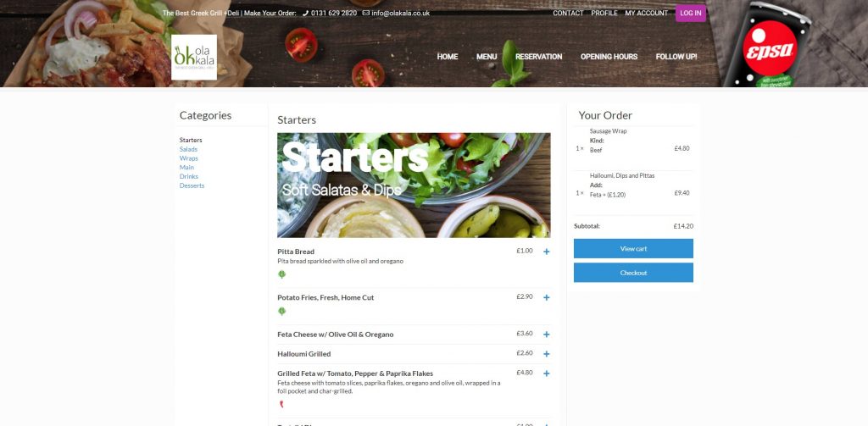Open the Wraps category
This screenshot has width=868, height=426.
(x=189, y=158)
